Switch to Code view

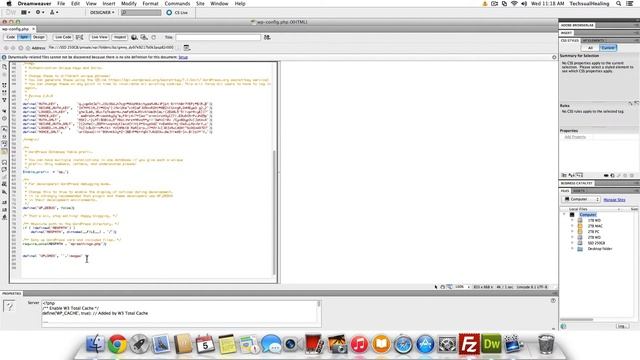tap(11, 37)
